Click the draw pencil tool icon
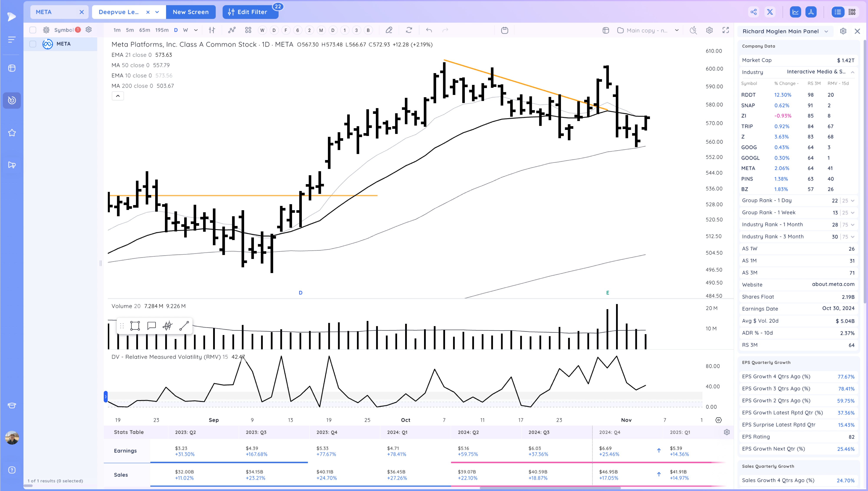The width and height of the screenshot is (868, 491). (x=389, y=30)
